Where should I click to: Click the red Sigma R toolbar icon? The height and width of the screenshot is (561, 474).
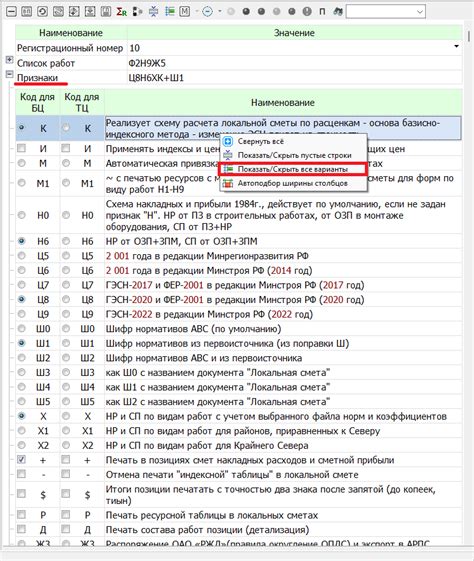point(122,12)
